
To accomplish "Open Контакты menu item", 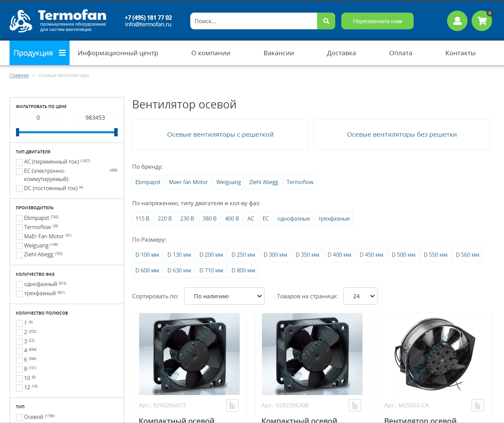I will pyautogui.click(x=460, y=53).
